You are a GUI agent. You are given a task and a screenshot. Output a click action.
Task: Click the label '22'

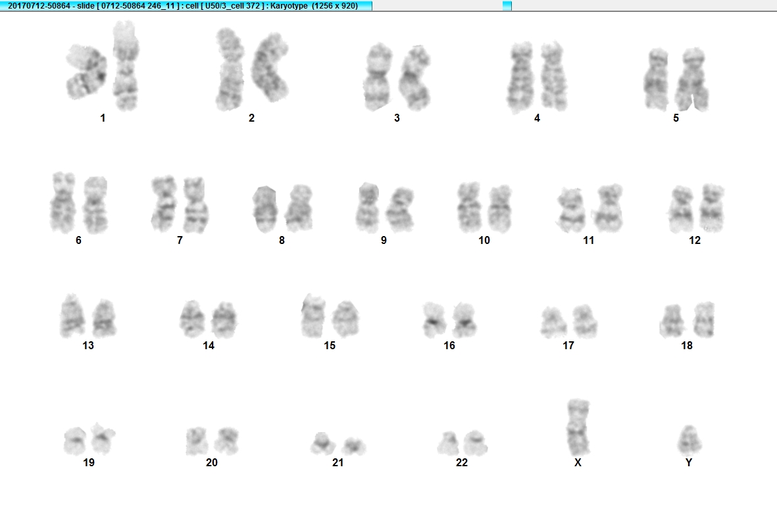(461, 462)
